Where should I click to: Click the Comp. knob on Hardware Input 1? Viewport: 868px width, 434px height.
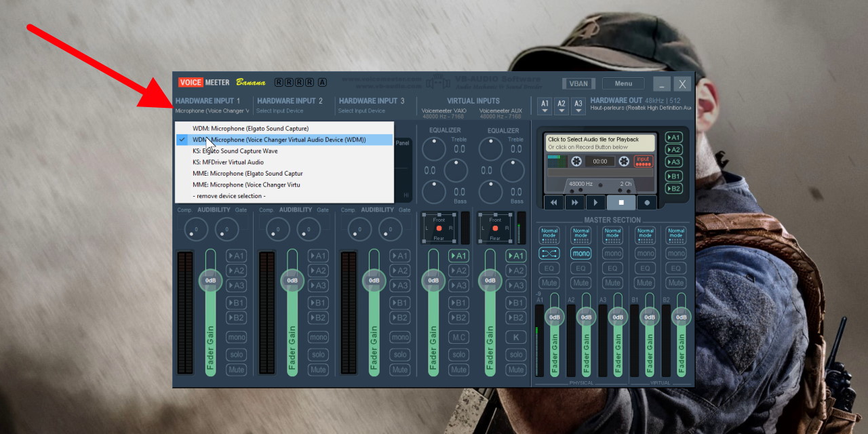pyautogui.click(x=196, y=229)
